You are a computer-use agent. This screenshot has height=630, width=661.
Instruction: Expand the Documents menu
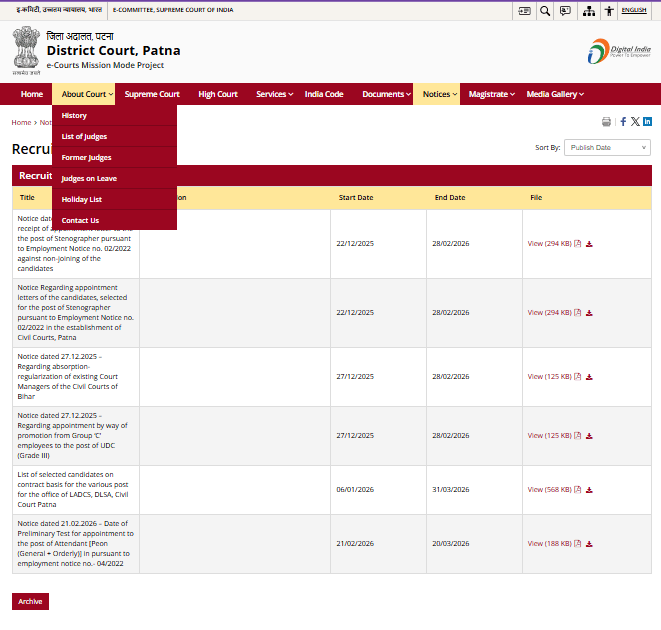pos(387,94)
